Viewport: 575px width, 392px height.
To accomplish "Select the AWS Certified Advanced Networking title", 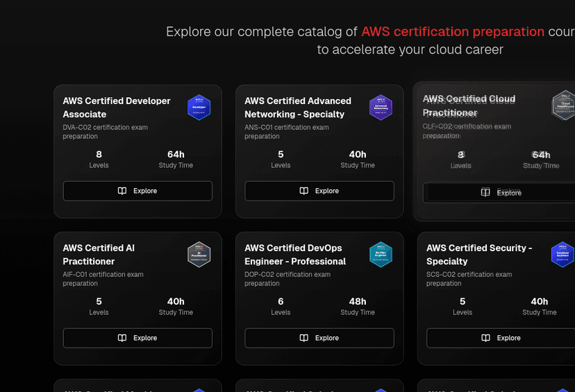I will point(298,108).
